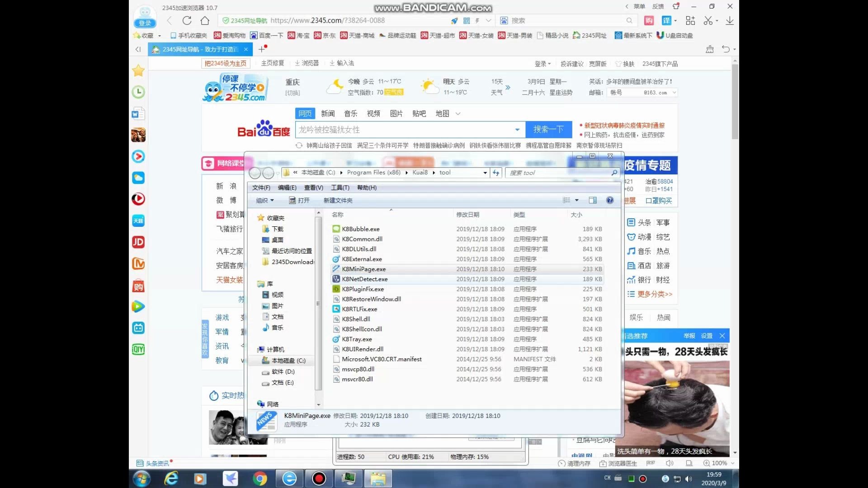Toggle the Explorer preview pane icon
Screen dimensions: 868x488
(593, 200)
